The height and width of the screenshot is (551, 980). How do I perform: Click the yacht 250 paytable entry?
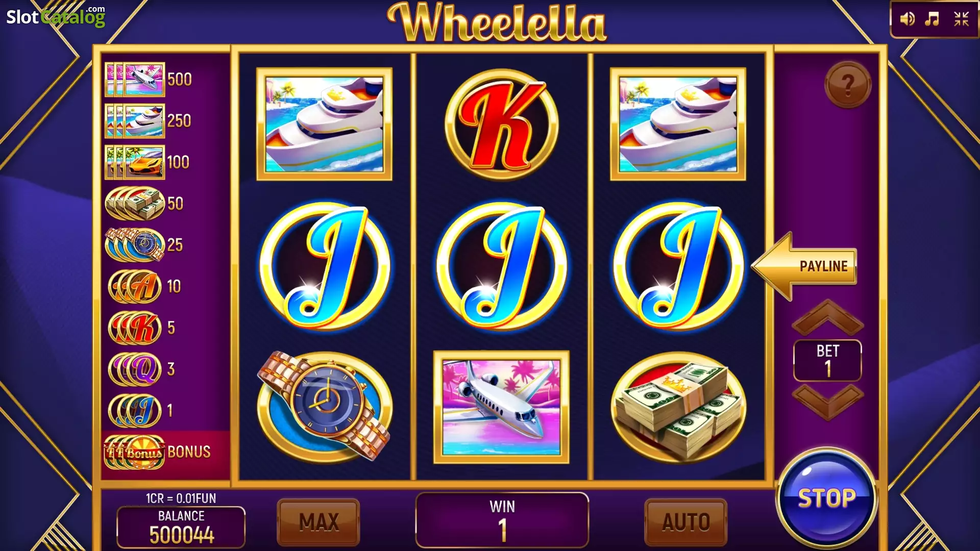click(149, 121)
